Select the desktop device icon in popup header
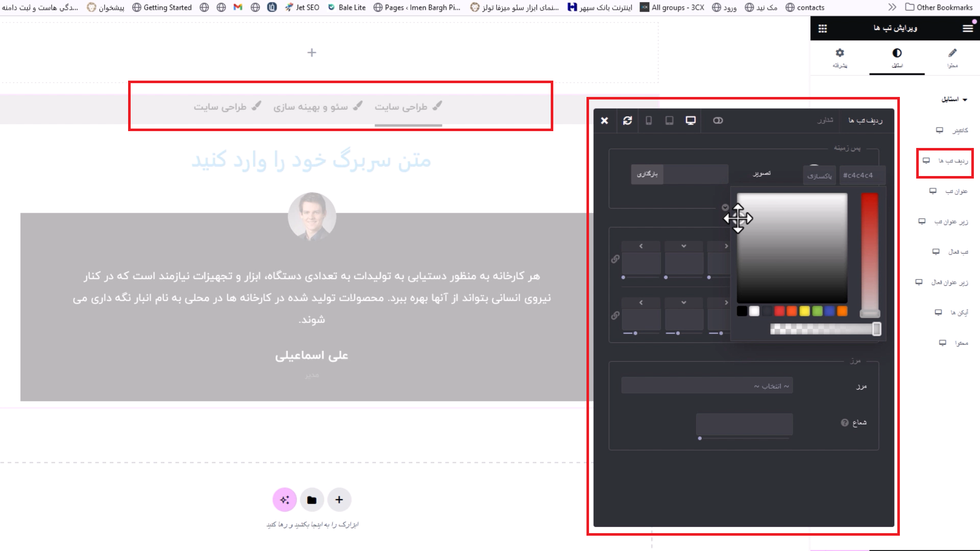Image resolution: width=980 pixels, height=551 pixels. point(691,120)
